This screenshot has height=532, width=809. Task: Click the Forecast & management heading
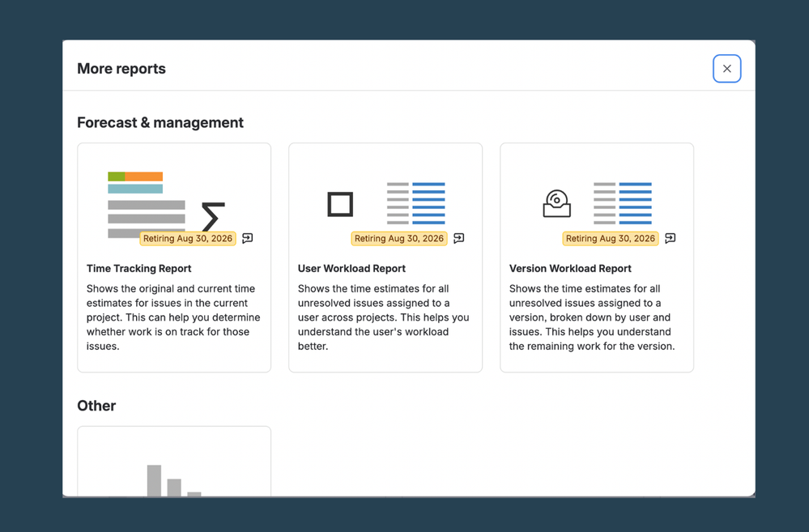160,122
